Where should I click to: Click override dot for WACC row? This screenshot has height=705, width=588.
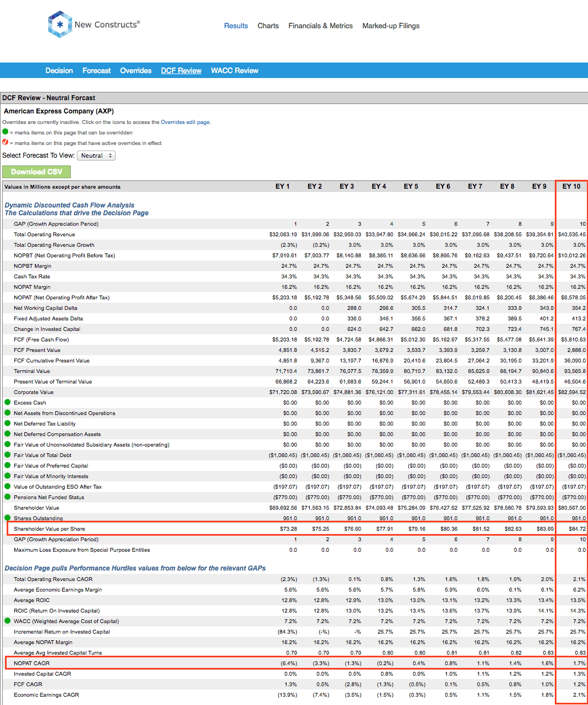click(8, 621)
